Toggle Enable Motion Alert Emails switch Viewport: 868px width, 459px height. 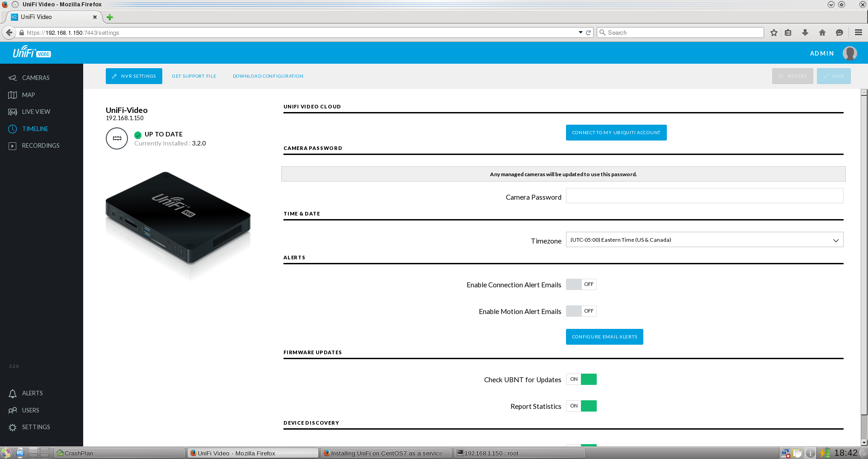(x=581, y=311)
